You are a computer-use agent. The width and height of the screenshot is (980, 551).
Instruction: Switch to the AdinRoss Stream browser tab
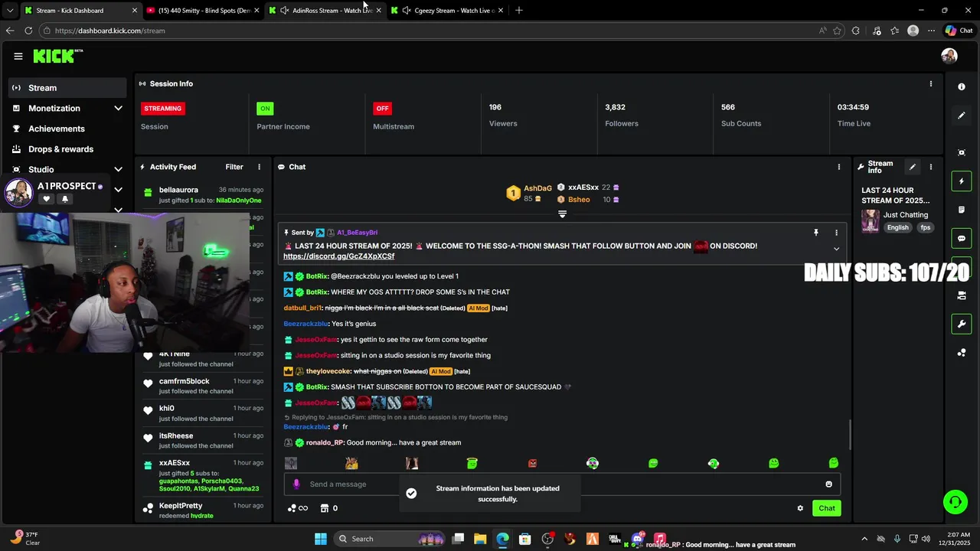click(326, 10)
